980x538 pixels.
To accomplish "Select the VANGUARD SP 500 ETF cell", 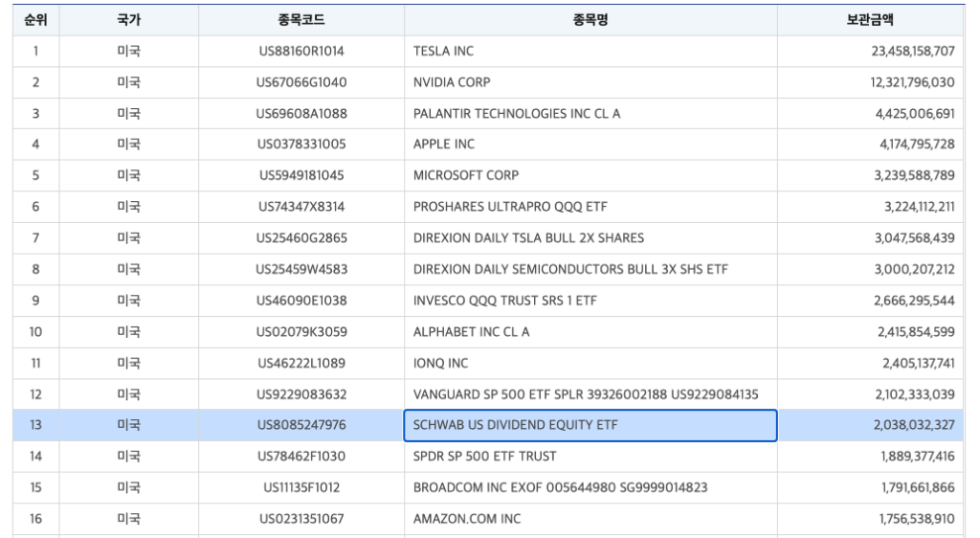I will (x=590, y=394).
